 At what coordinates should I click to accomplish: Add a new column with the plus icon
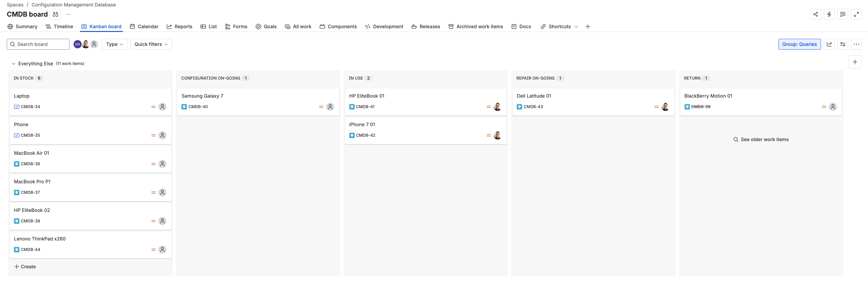point(855,62)
